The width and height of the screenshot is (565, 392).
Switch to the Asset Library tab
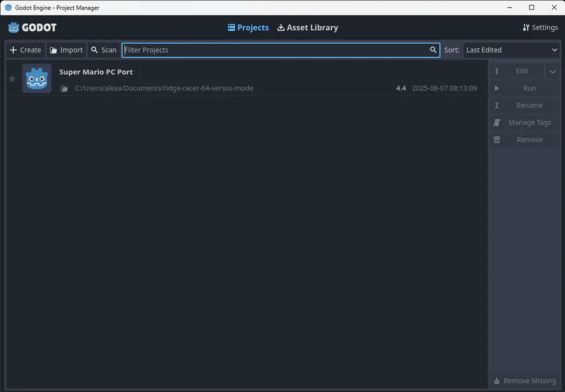click(x=308, y=28)
